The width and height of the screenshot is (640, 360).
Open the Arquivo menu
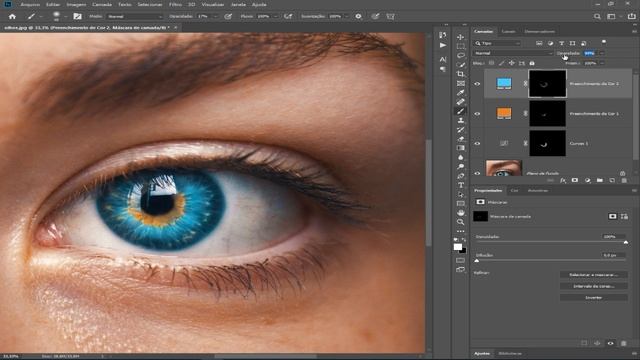coord(30,4)
